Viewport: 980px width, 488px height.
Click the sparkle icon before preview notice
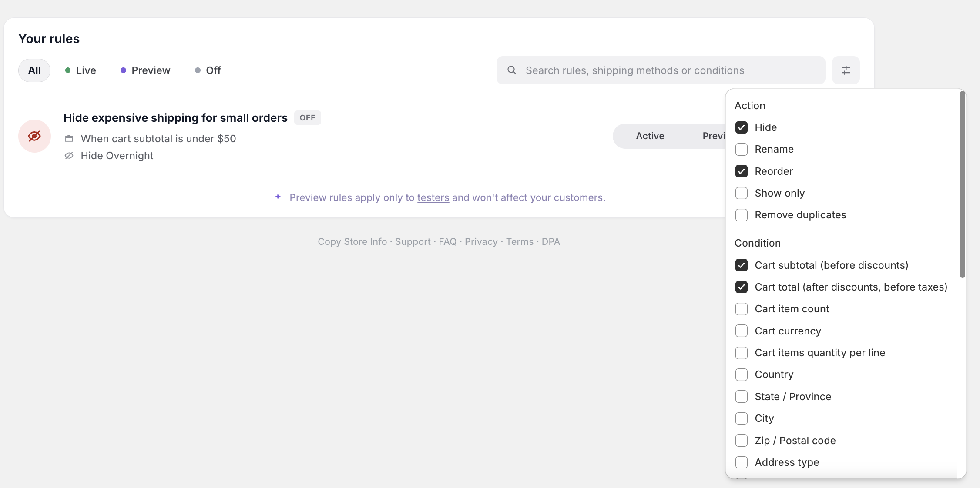pos(278,197)
